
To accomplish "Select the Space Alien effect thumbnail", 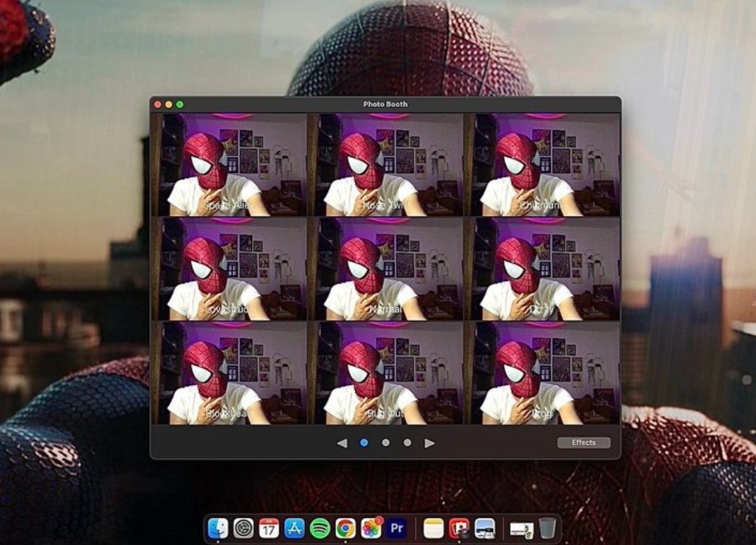I will pyautogui.click(x=229, y=165).
